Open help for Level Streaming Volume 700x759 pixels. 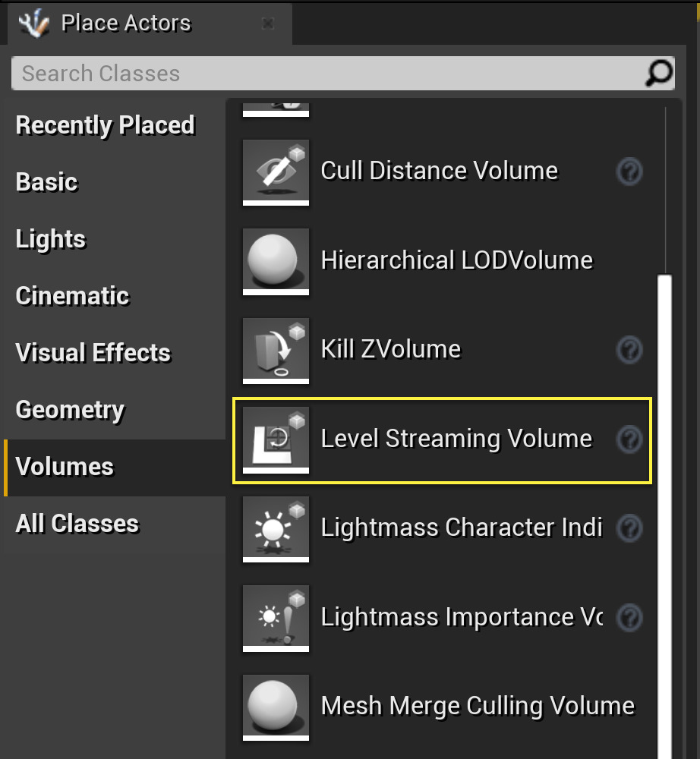click(x=629, y=439)
